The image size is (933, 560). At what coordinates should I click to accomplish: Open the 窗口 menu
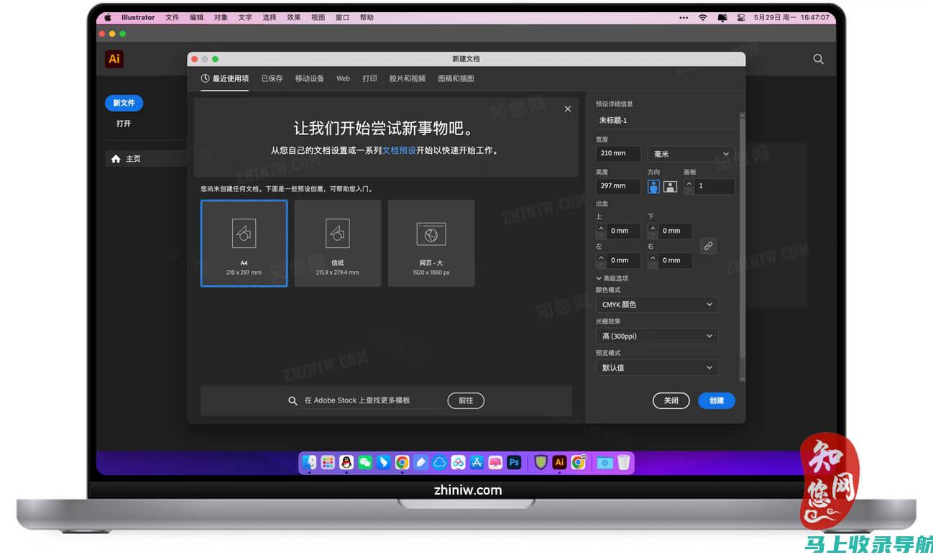pyautogui.click(x=342, y=17)
